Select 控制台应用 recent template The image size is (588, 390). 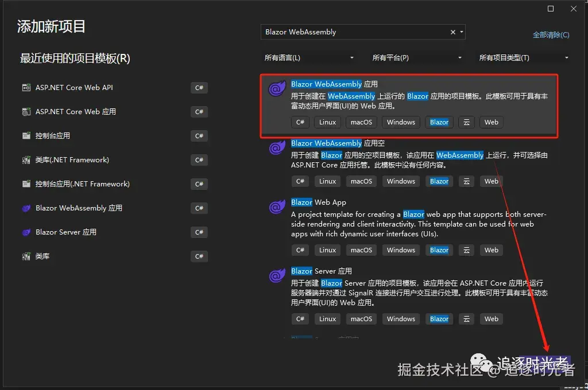point(114,135)
